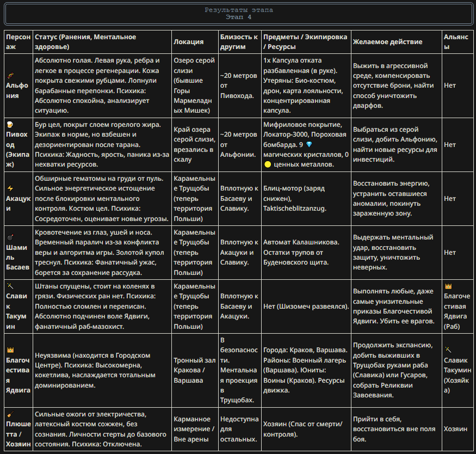The height and width of the screenshot is (454, 476).
Task: Click the crown emoji in the Благочестивая Ядвига character cell
Action: pyautogui.click(x=10, y=350)
